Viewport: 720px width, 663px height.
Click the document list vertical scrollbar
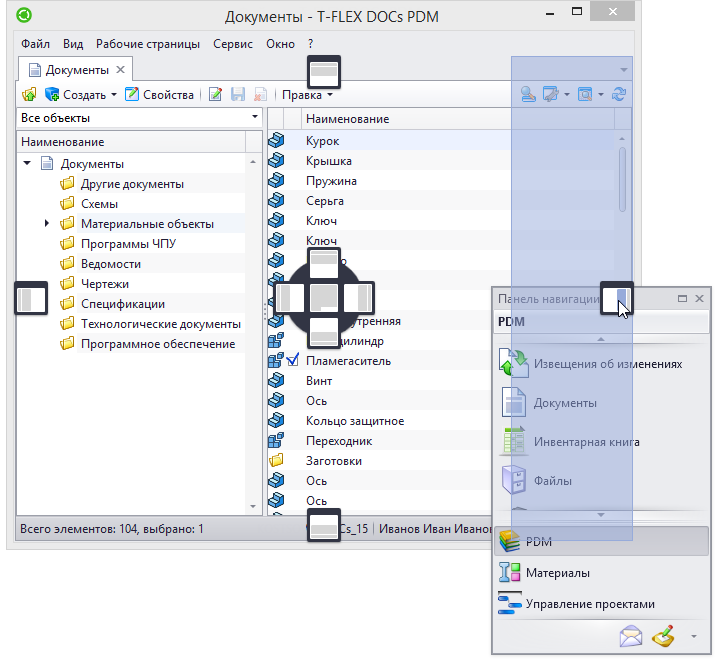click(622, 180)
